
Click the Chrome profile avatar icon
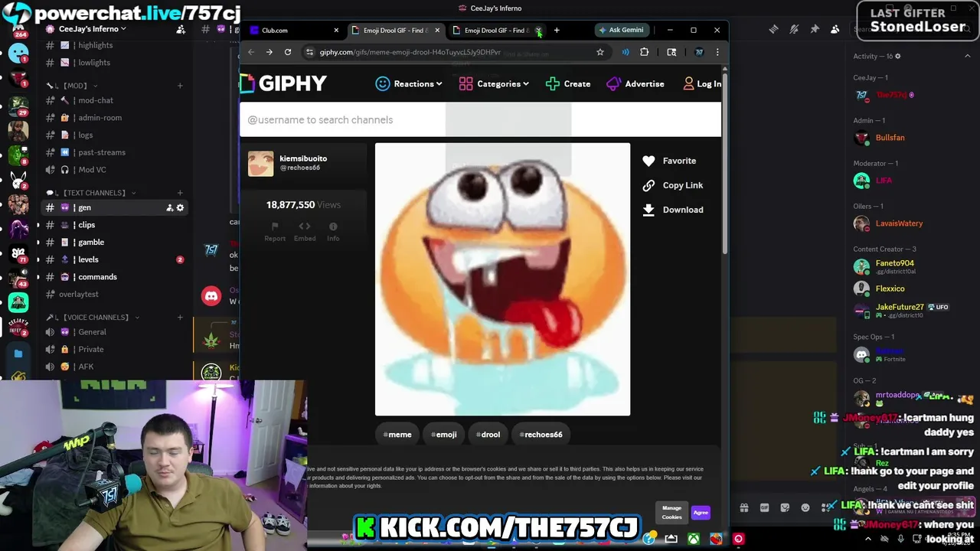[x=699, y=52]
